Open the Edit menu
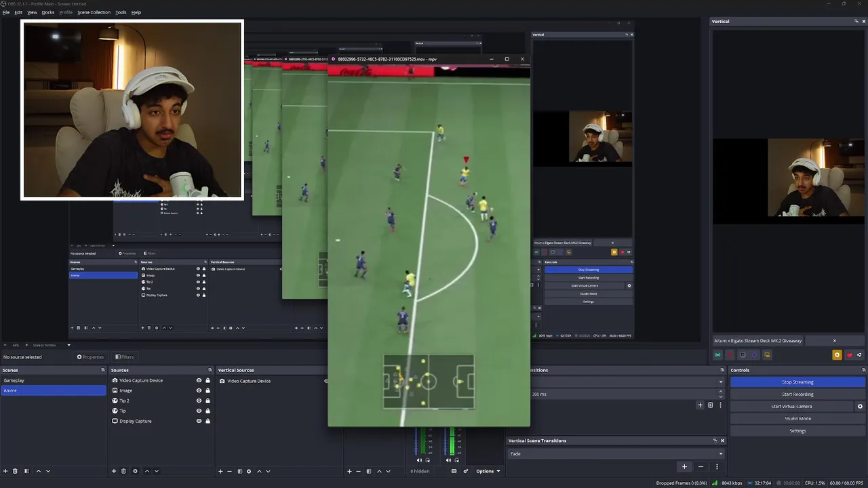The image size is (868, 488). tap(18, 12)
